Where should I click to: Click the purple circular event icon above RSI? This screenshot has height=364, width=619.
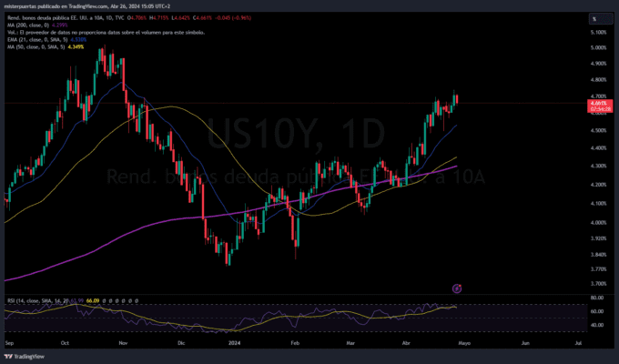click(456, 288)
